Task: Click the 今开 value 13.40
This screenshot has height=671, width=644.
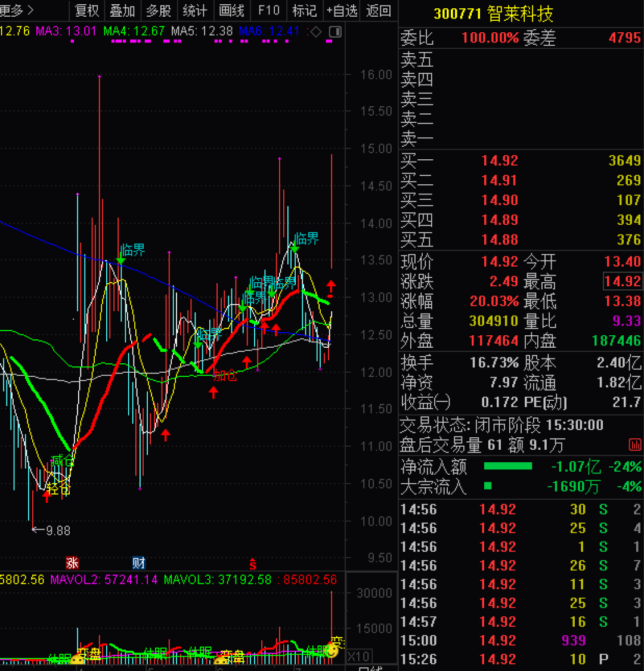Action: (x=623, y=261)
